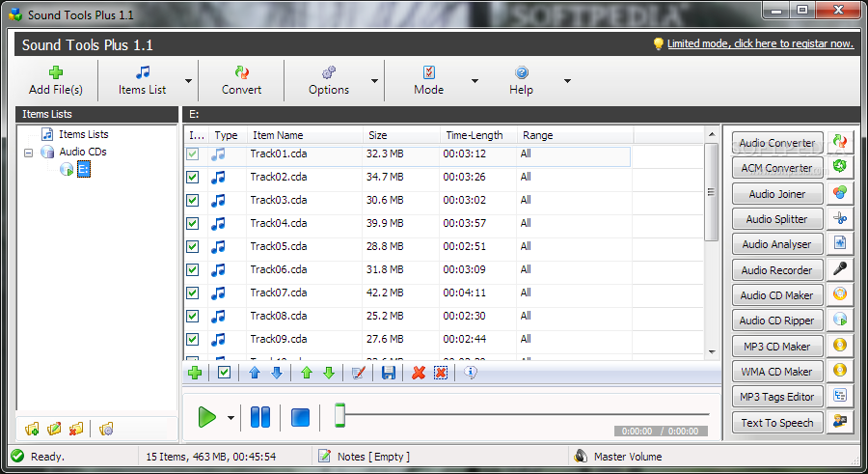This screenshot has width=868, height=474.
Task: Click the add new folder list icon
Action: click(32, 429)
